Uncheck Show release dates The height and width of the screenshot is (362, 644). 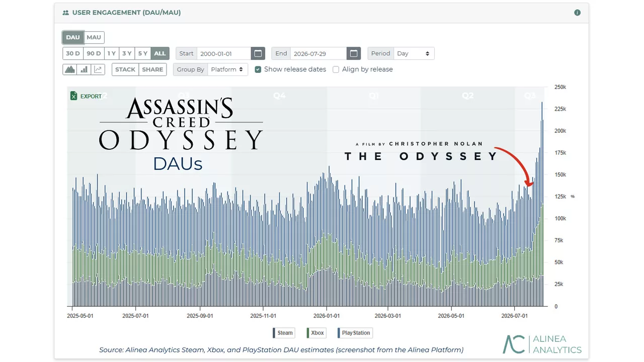[258, 69]
